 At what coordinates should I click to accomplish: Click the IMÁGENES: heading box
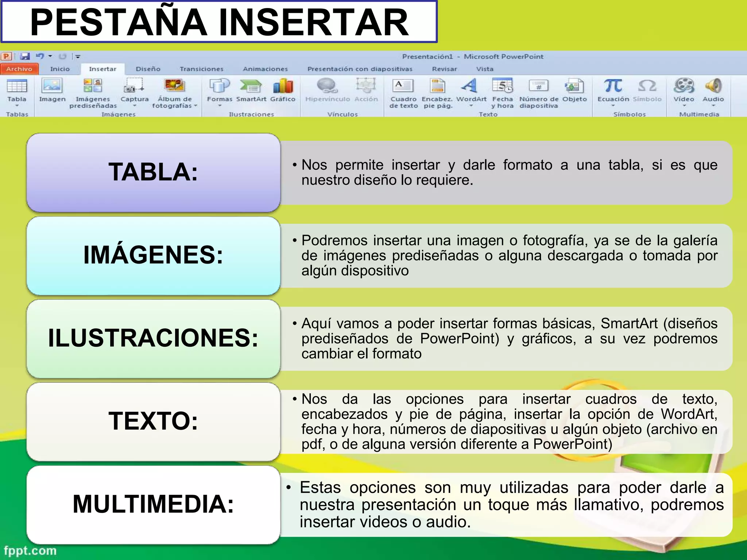tap(154, 256)
